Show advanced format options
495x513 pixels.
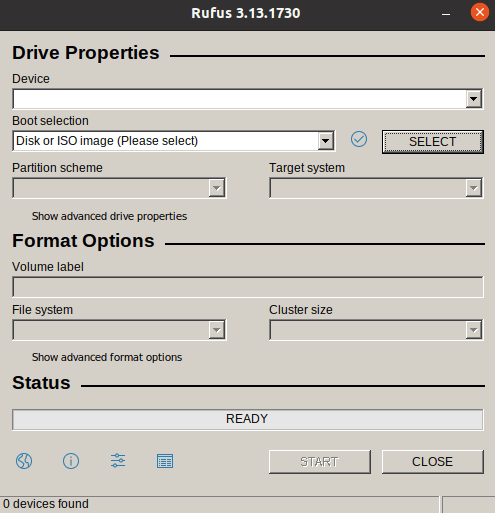click(107, 357)
